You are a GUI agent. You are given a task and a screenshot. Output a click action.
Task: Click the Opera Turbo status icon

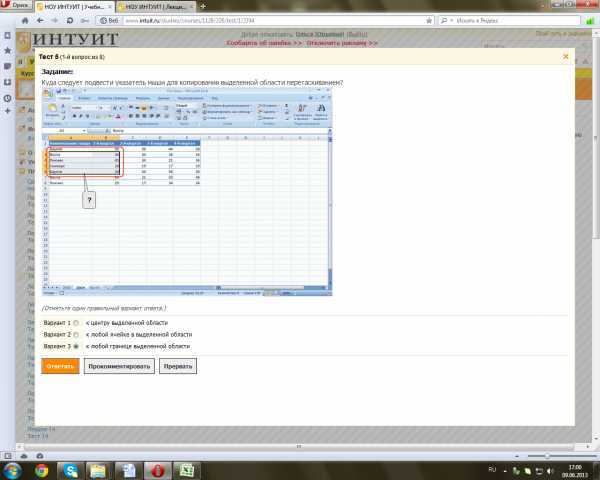click(x=39, y=456)
